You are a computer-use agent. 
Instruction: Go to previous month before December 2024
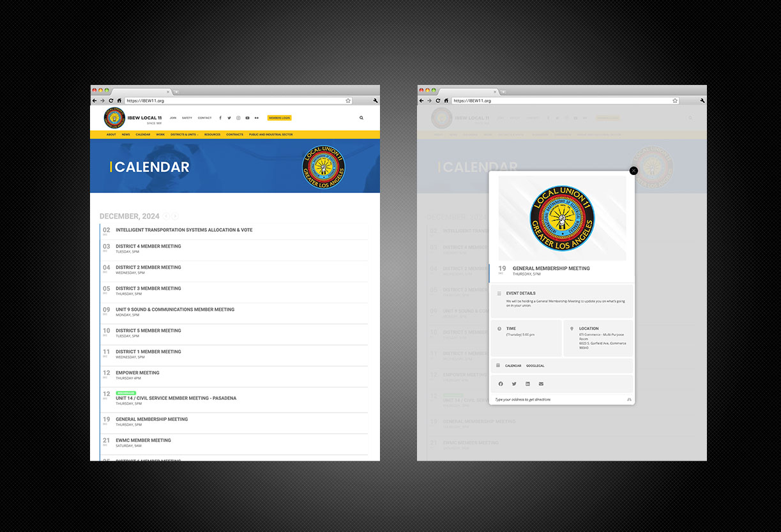166,217
